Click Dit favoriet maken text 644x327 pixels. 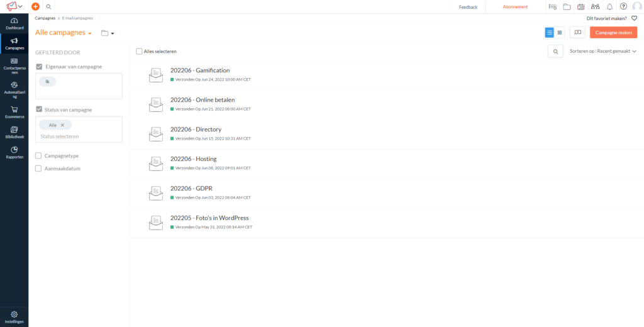607,18
